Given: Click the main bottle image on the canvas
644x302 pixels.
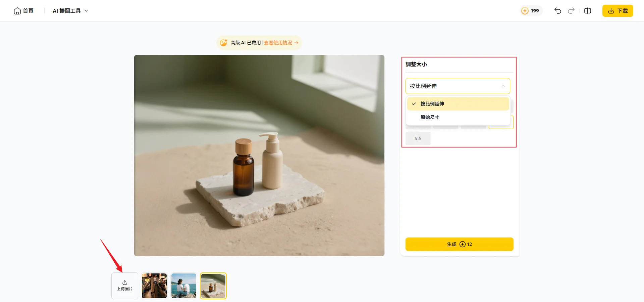Looking at the screenshot, I should coord(259,156).
